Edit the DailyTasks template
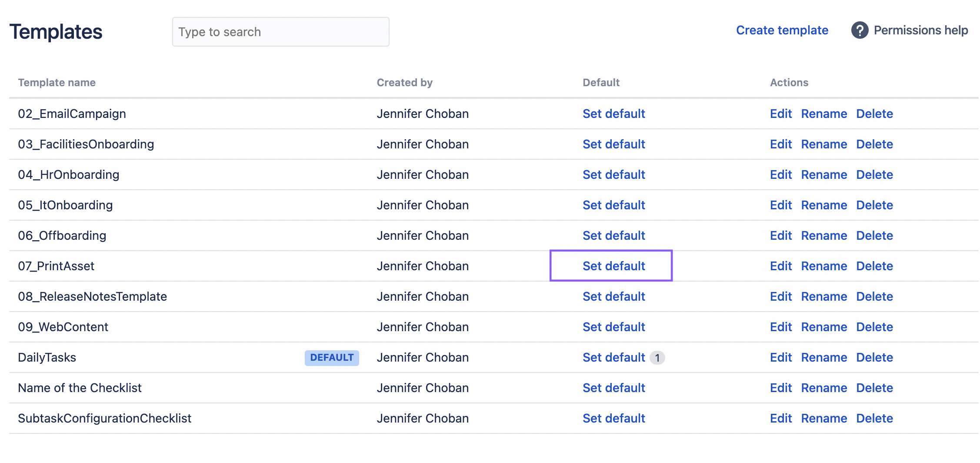980x463 pixels. pos(780,357)
